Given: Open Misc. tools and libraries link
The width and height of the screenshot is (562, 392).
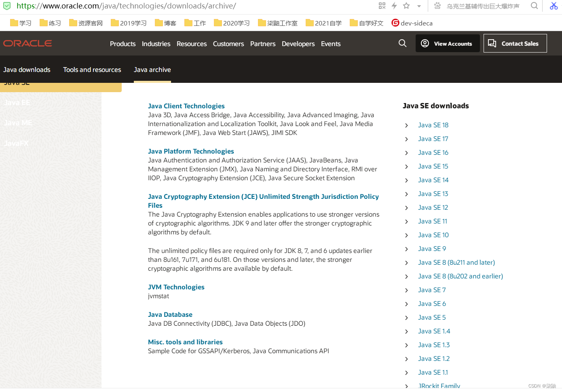Looking at the screenshot, I should tap(185, 342).
